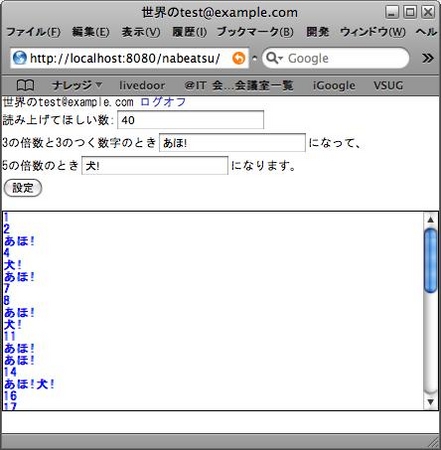Image resolution: width=441 pixels, height=450 pixels.
Task: Open the 表示(V) menu
Action: (141, 32)
